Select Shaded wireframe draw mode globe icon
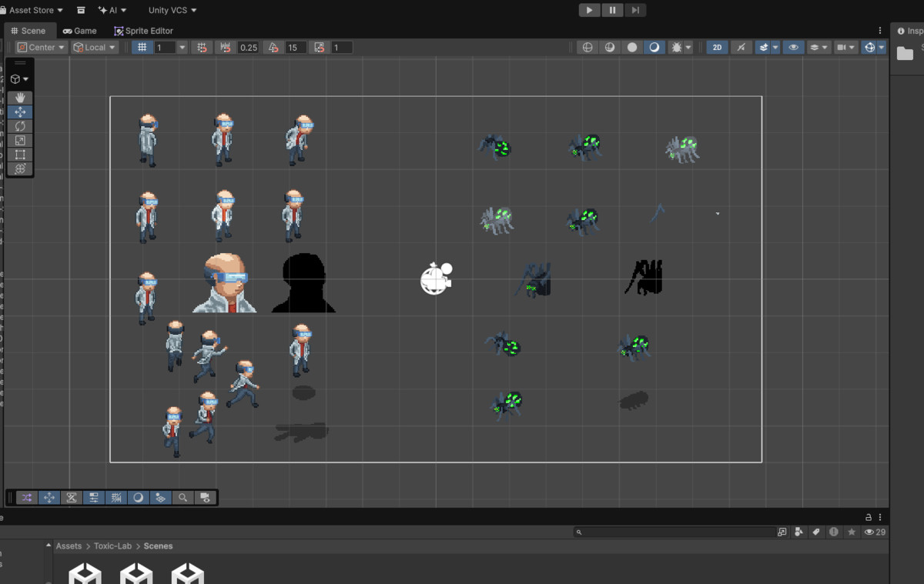Viewport: 924px width, 584px height. pyautogui.click(x=610, y=47)
